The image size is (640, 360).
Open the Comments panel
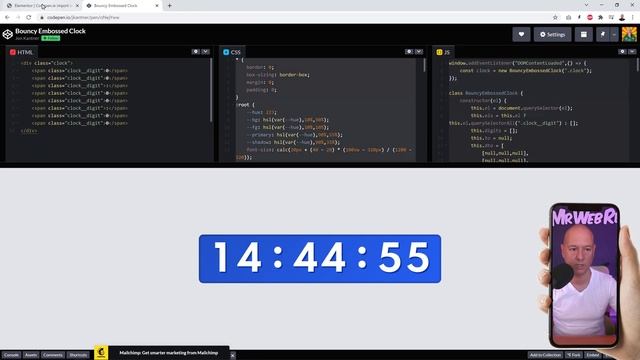(x=53, y=355)
